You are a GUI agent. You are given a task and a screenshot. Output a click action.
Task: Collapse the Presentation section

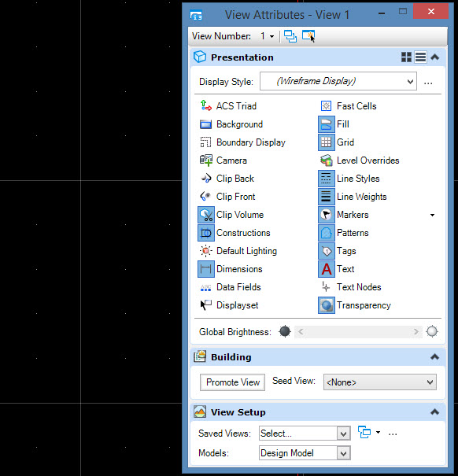(435, 57)
